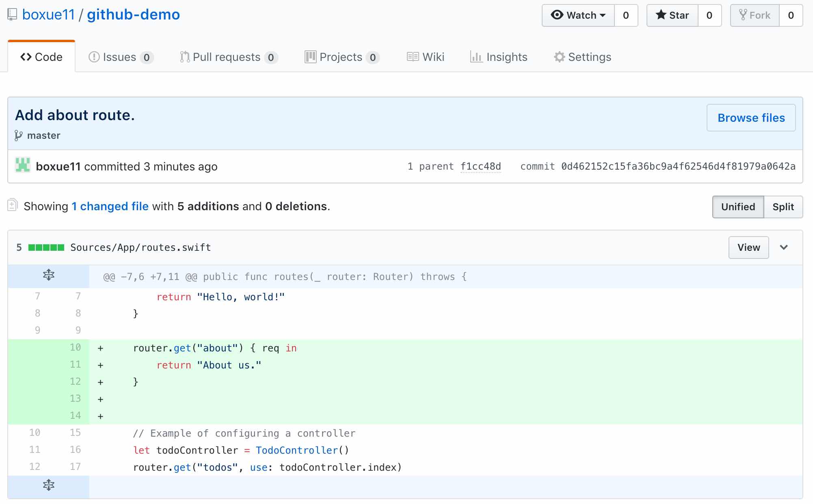The width and height of the screenshot is (813, 504).
Task: Click the 'About us.' return line
Action: coord(209,365)
